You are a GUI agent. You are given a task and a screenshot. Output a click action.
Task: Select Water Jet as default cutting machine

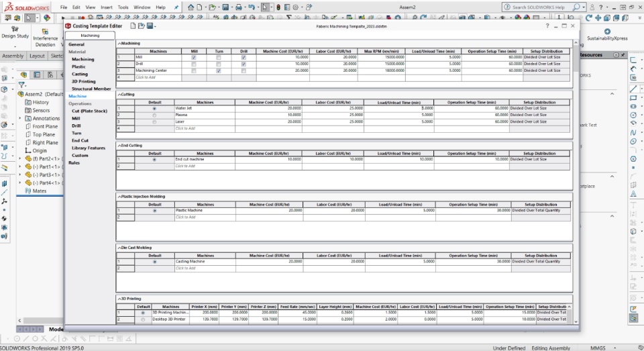pos(154,109)
